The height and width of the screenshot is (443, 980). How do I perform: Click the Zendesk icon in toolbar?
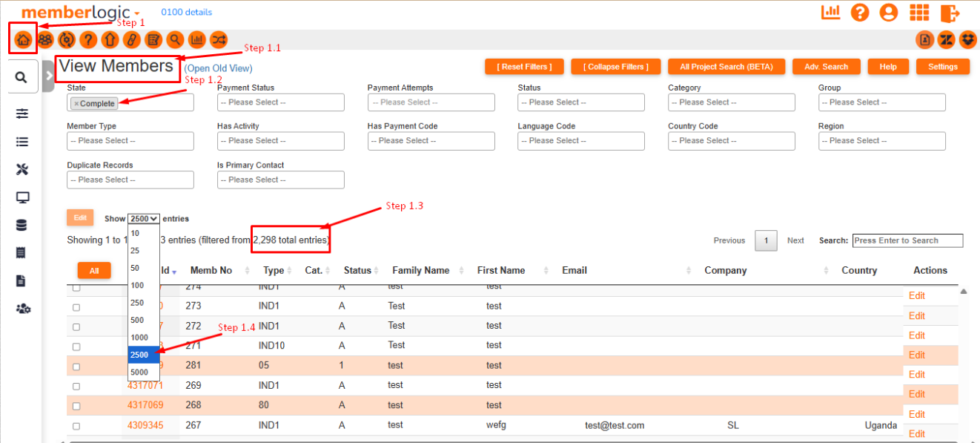click(946, 39)
